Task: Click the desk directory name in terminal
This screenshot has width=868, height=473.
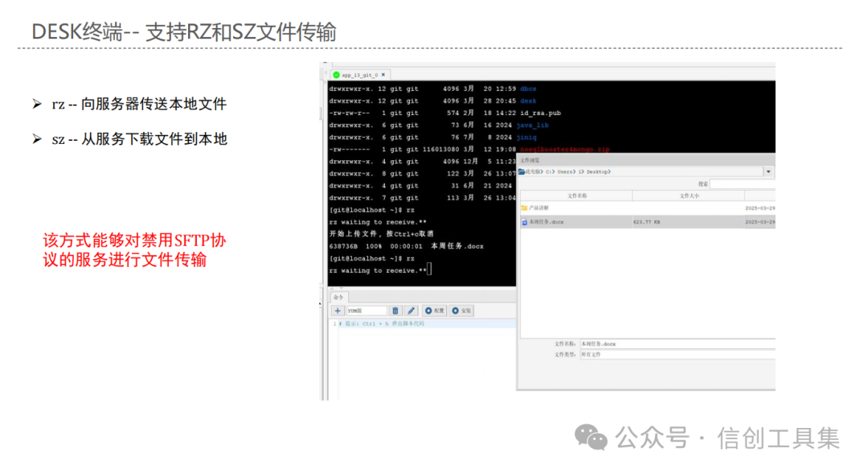Action: (x=528, y=101)
